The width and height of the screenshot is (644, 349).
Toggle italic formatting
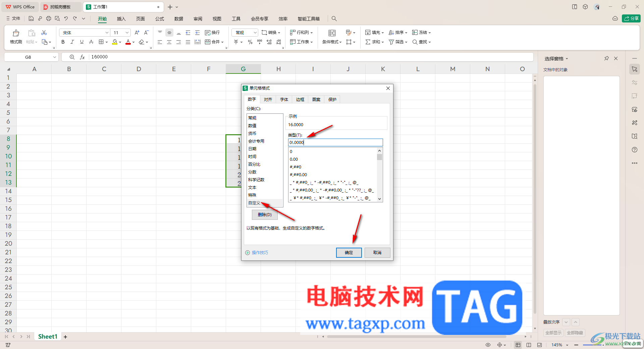[x=72, y=42]
